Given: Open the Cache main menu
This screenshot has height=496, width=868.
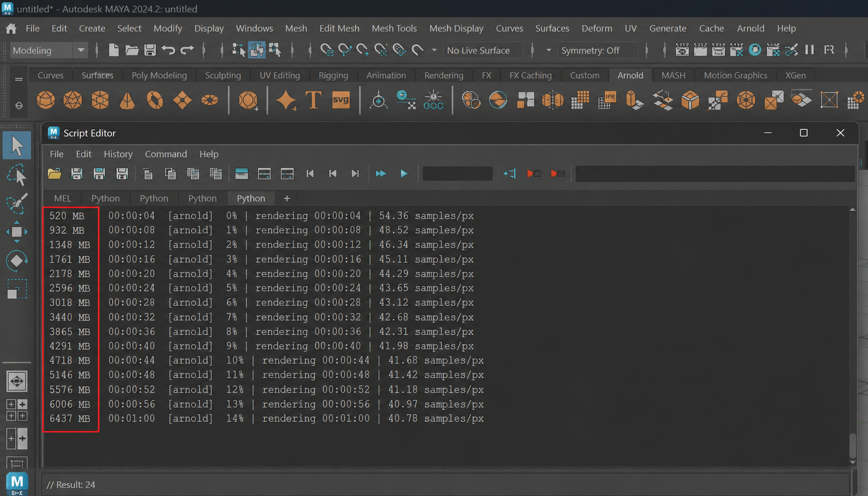Looking at the screenshot, I should click(711, 28).
